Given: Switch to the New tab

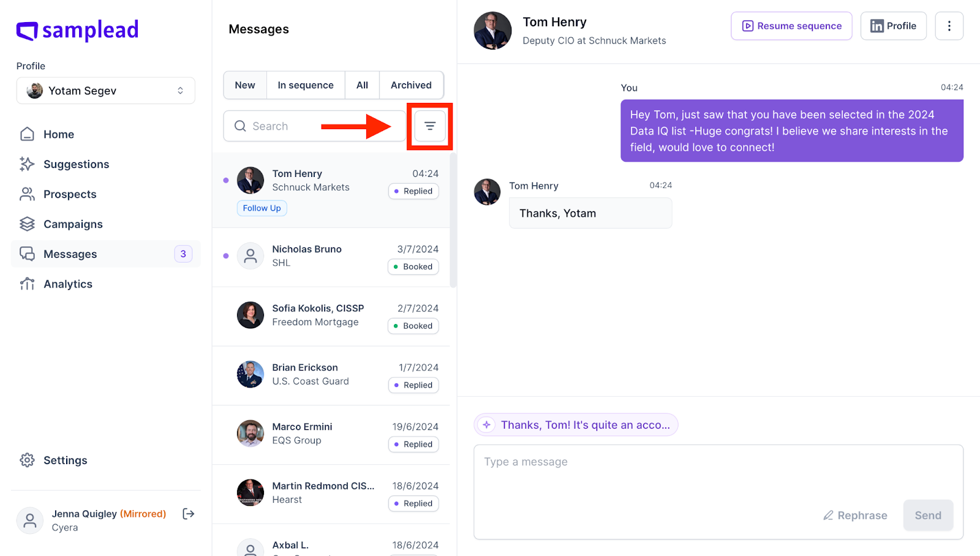Looking at the screenshot, I should (x=245, y=85).
